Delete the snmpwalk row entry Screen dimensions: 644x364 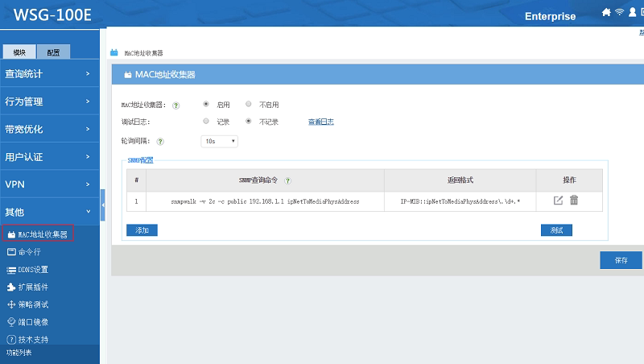[574, 200]
